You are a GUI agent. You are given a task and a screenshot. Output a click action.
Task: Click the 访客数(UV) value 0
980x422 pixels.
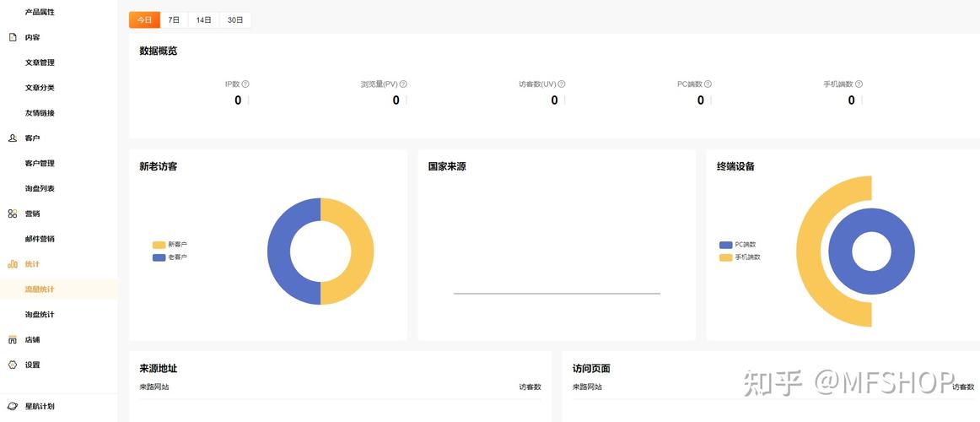554,100
